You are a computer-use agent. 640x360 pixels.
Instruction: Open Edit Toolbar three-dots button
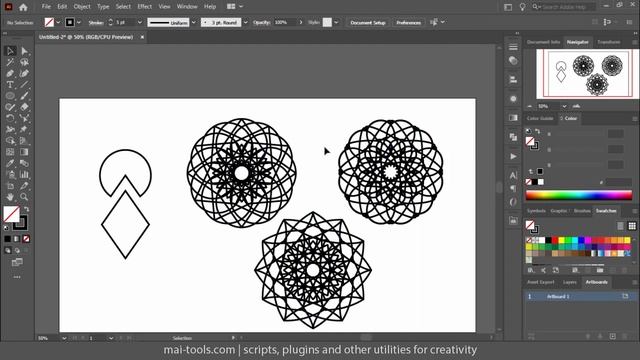(x=17, y=277)
